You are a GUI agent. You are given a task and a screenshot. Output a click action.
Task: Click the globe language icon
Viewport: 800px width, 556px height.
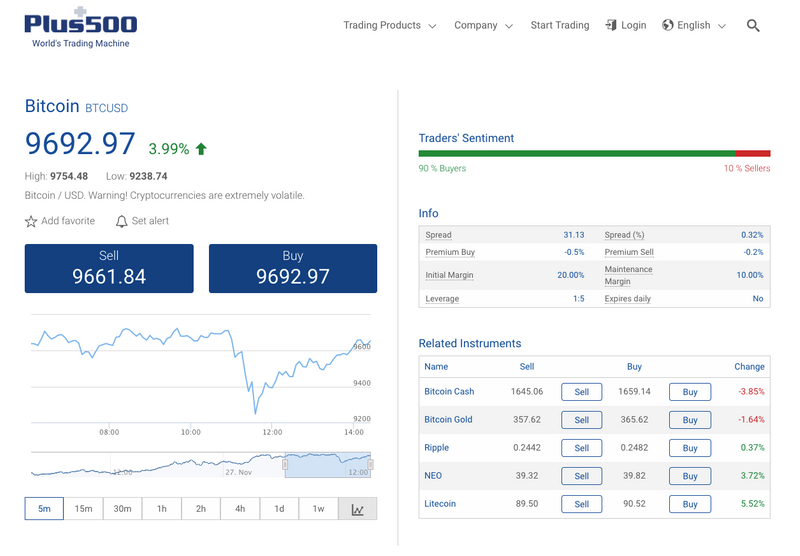(667, 25)
